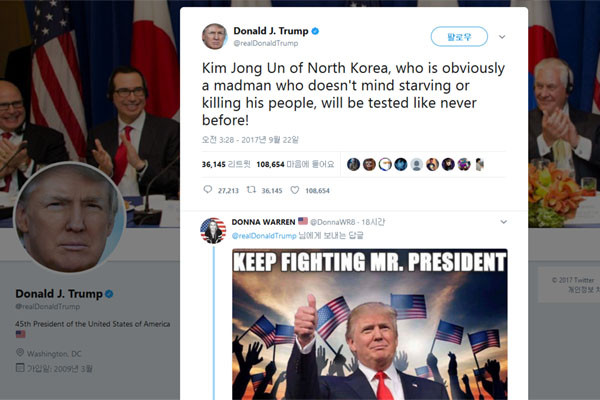Open the Keep Fighting Mr. President image

[370, 324]
